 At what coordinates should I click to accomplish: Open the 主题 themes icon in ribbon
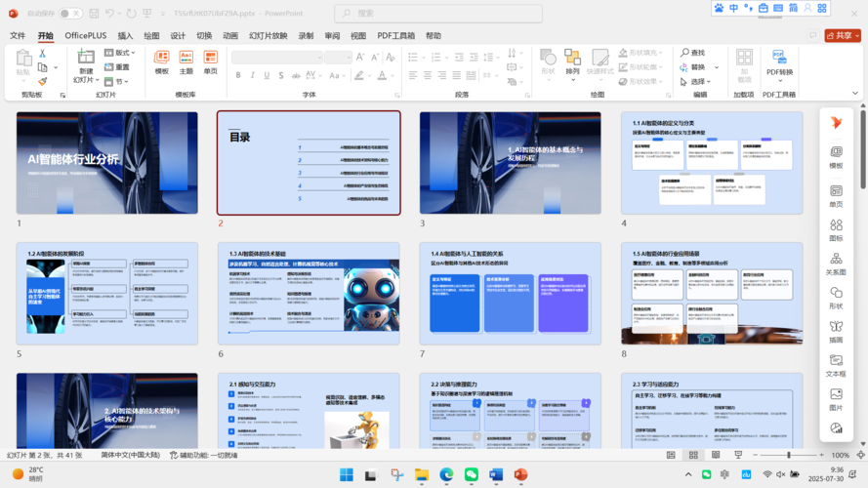click(186, 61)
